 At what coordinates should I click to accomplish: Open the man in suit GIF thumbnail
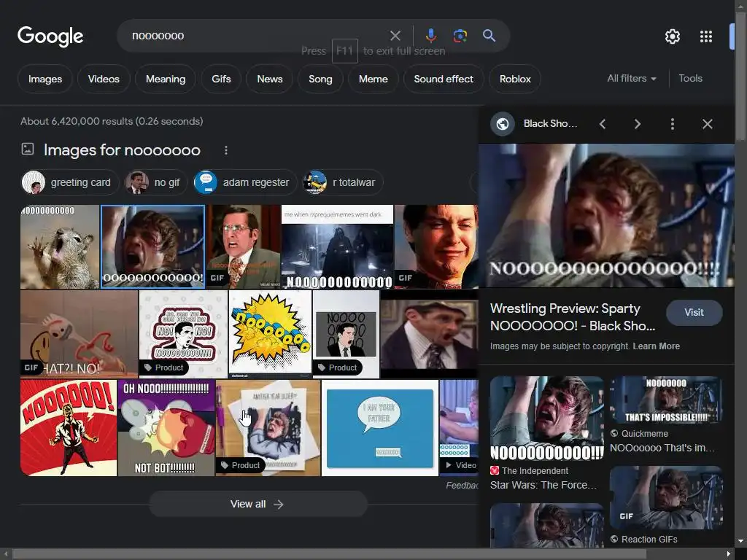click(x=244, y=246)
